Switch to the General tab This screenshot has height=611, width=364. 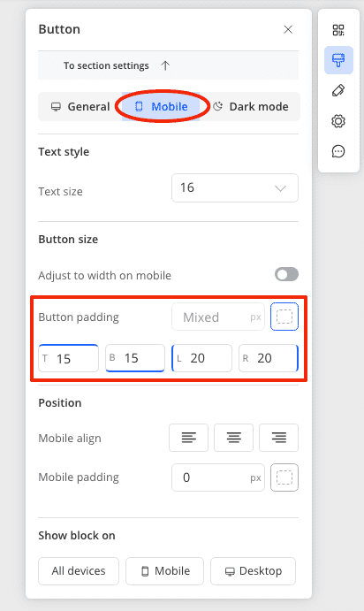tap(80, 106)
